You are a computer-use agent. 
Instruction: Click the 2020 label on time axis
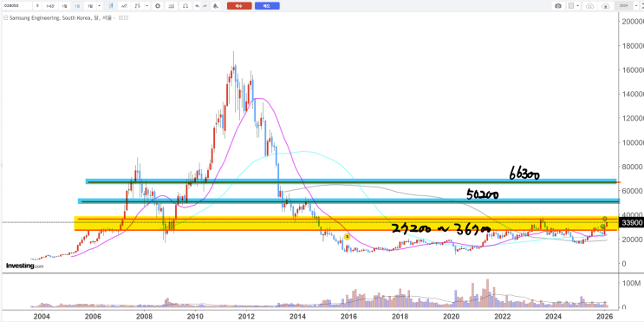pos(451,316)
